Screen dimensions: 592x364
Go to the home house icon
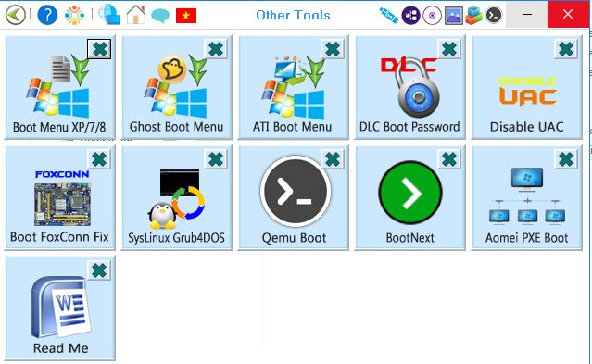[x=136, y=14]
